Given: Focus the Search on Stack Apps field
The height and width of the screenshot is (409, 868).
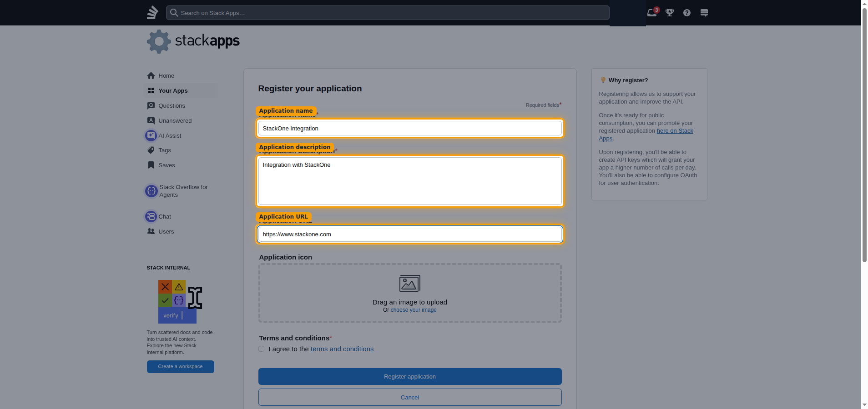Looking at the screenshot, I should 388,13.
